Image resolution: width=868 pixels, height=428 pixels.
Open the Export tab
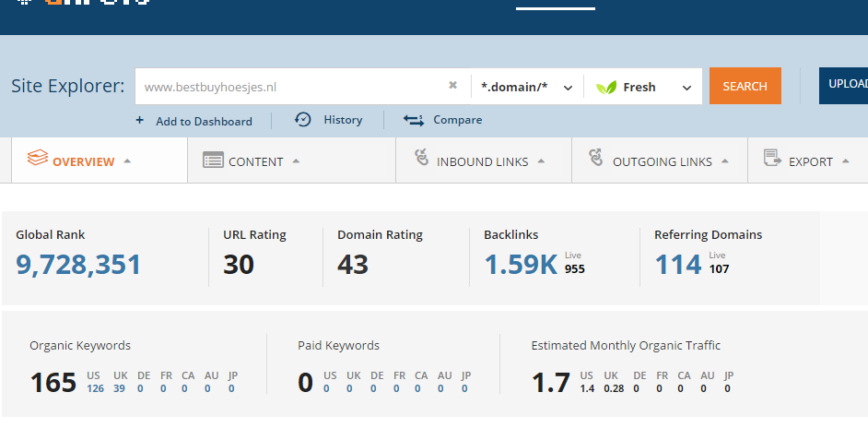(x=808, y=160)
